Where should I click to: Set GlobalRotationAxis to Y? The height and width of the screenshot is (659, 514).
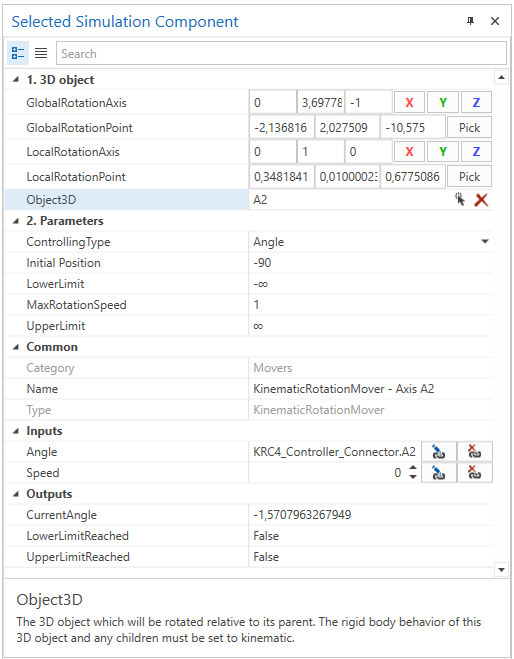coord(443,103)
